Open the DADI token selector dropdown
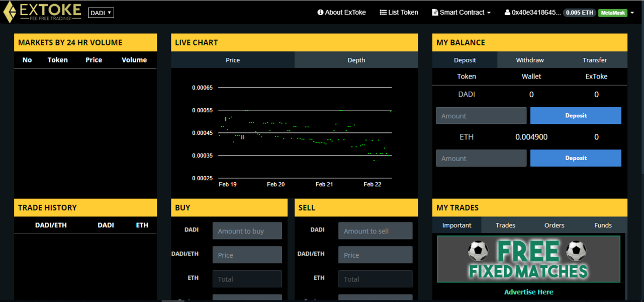The height and width of the screenshot is (302, 644). point(101,13)
